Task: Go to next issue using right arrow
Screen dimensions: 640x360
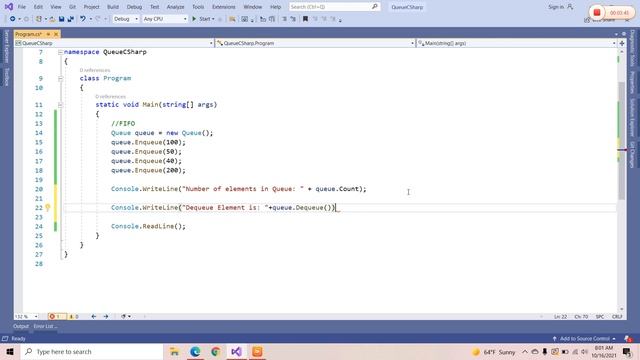Action: coord(106,316)
